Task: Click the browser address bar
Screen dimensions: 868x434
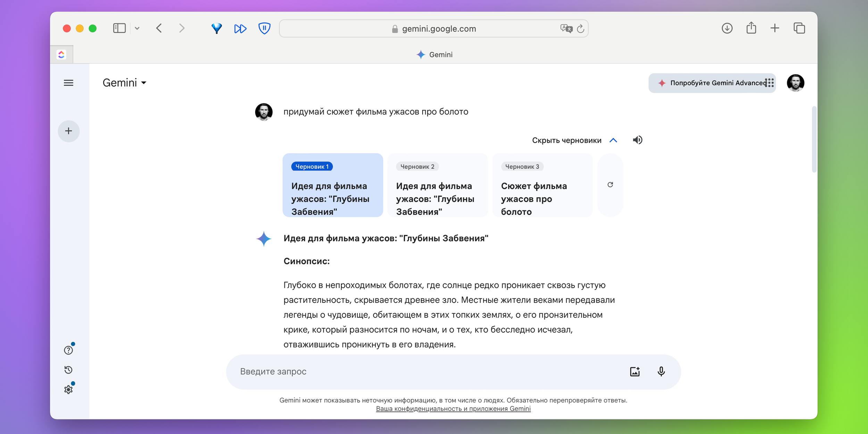Action: [x=434, y=29]
